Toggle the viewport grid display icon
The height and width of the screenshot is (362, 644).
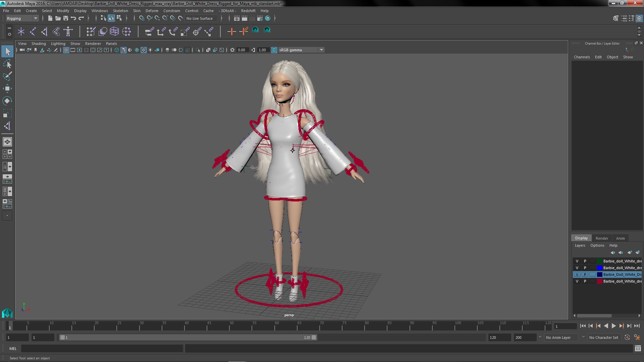[66, 50]
